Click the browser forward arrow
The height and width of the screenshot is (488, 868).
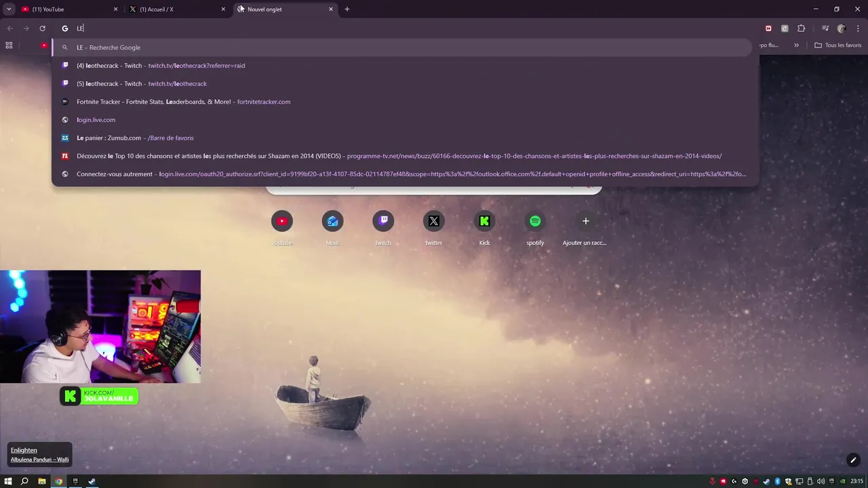(x=26, y=28)
